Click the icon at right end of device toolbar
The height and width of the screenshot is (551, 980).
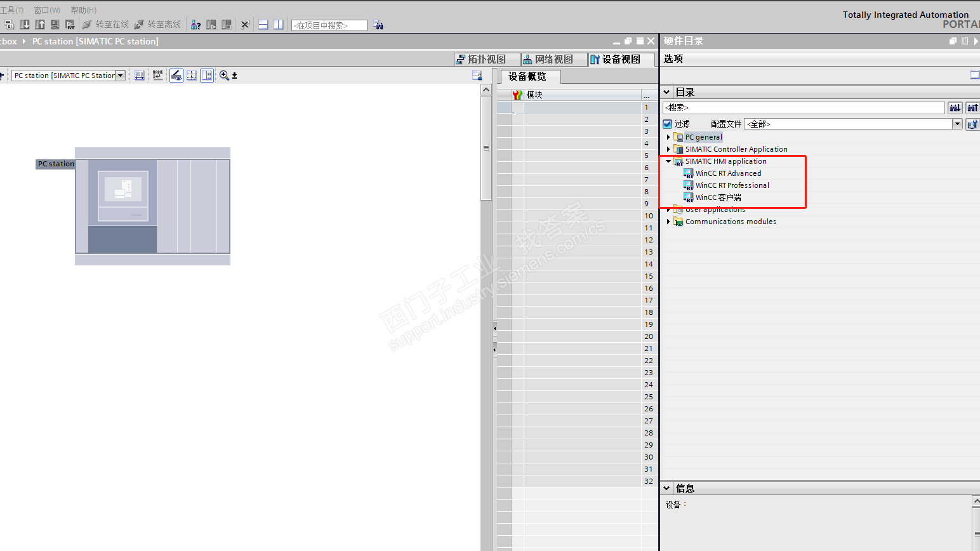(477, 76)
